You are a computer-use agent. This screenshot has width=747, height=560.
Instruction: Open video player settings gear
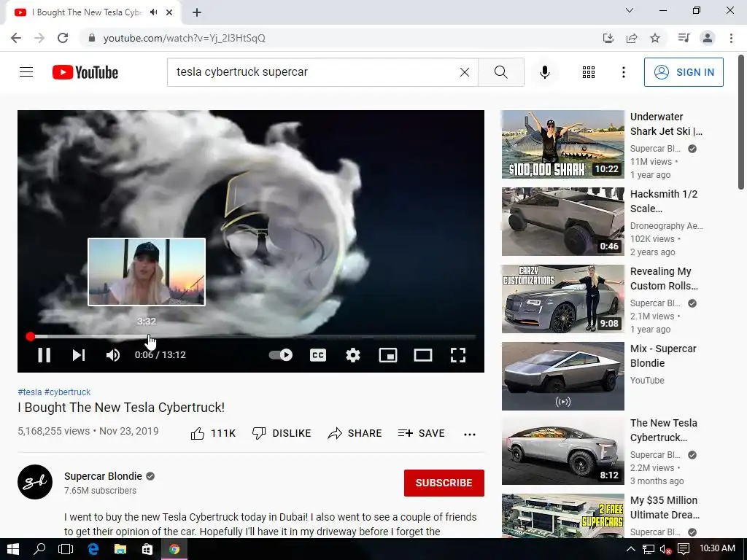(x=353, y=355)
